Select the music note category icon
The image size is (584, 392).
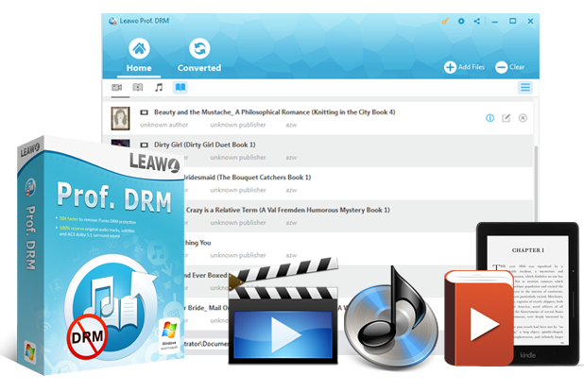(159, 88)
